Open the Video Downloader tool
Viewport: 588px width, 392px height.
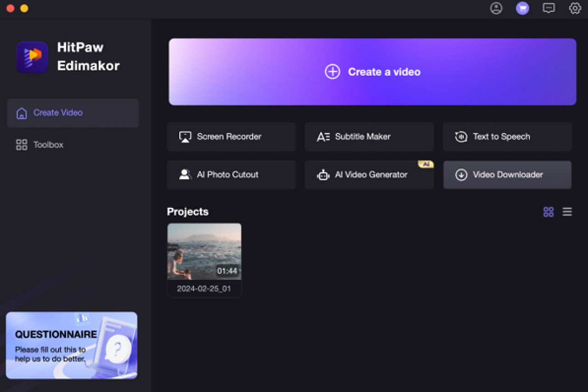(507, 175)
